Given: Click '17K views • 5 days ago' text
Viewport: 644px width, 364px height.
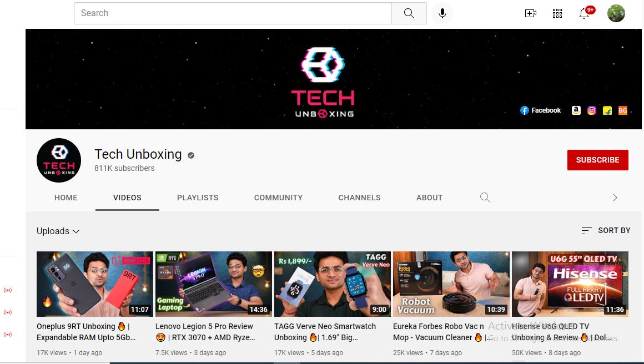Looking at the screenshot, I should 309,353.
